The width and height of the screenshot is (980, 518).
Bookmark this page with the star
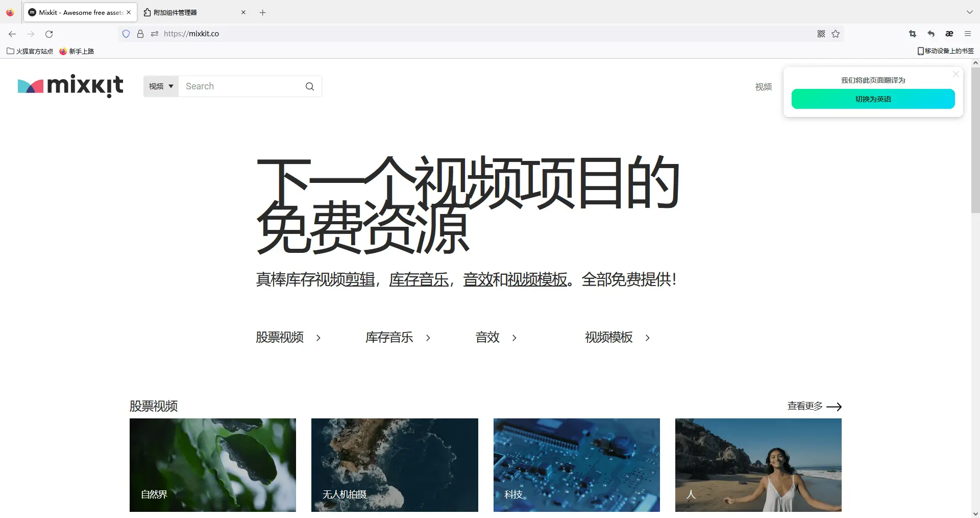pos(836,34)
